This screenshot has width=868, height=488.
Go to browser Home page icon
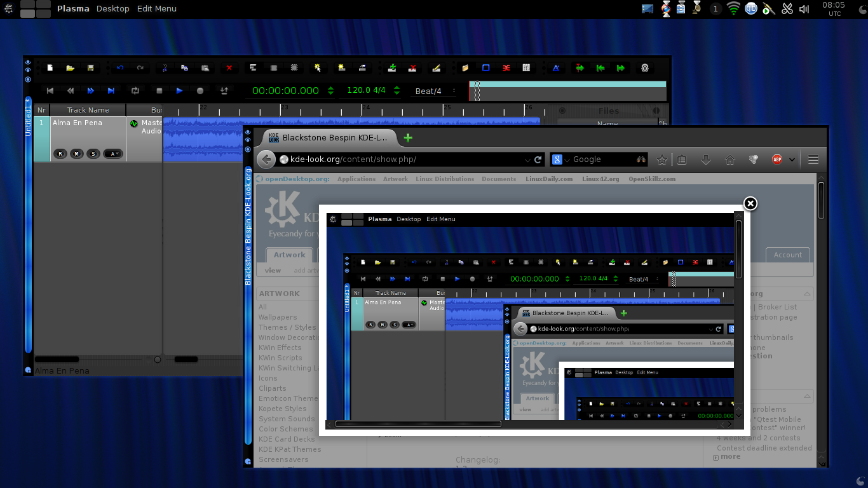729,159
